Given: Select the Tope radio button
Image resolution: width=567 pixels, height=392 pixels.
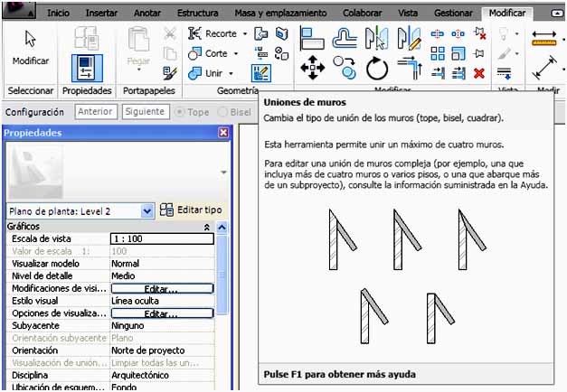Looking at the screenshot, I should (x=181, y=112).
